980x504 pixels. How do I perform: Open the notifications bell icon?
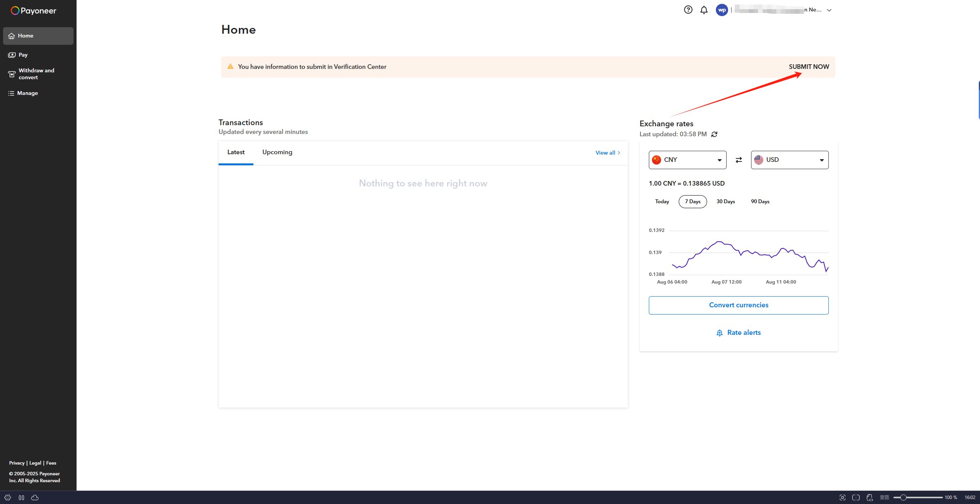(x=704, y=10)
